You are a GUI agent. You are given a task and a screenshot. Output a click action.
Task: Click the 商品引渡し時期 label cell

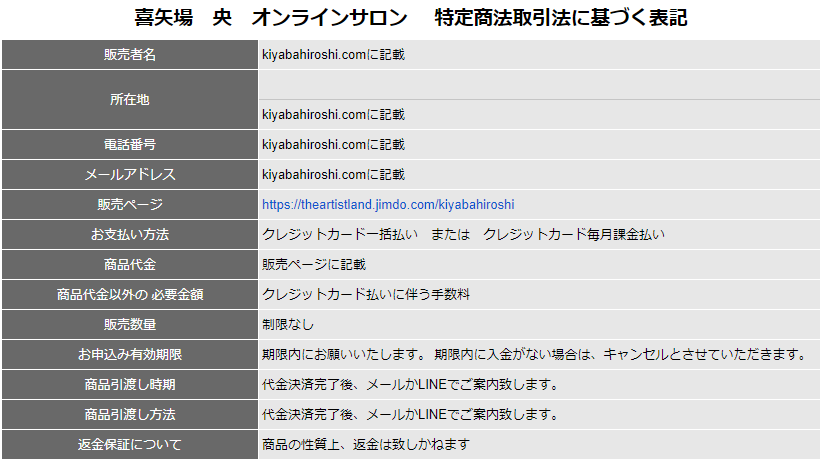[130, 385]
